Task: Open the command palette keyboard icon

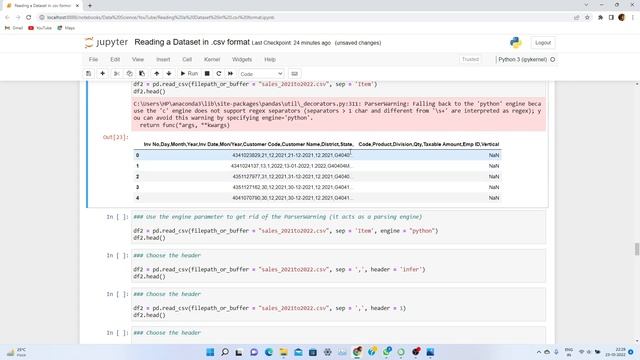Action: (x=295, y=74)
